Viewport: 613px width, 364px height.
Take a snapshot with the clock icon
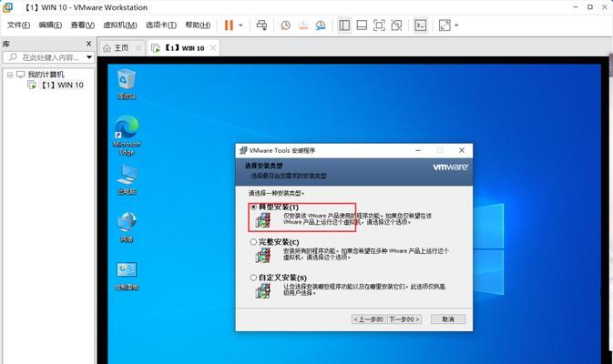285,25
